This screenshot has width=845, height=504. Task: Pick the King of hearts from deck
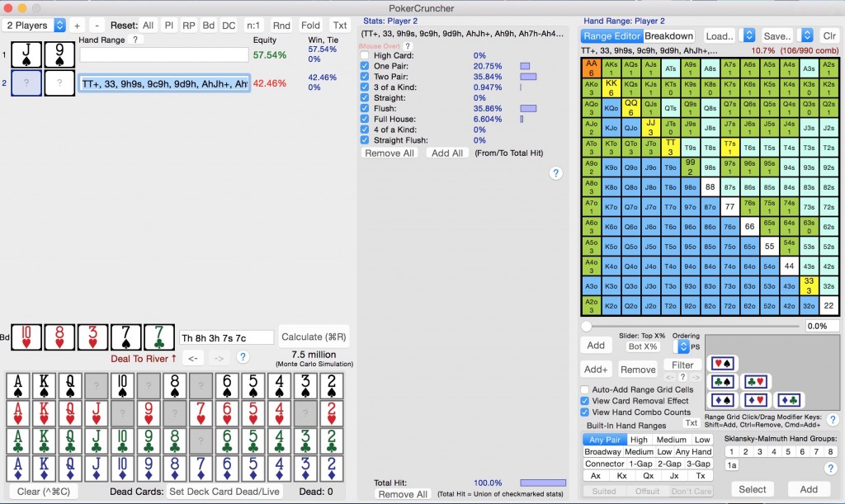pos(45,413)
